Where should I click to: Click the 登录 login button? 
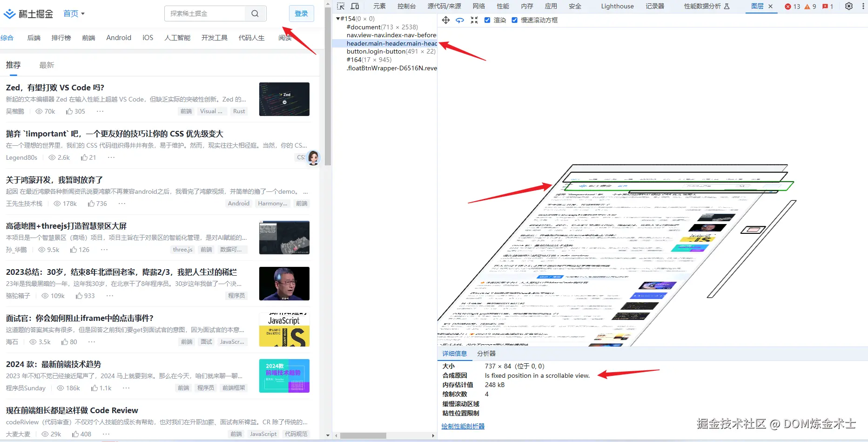pyautogui.click(x=301, y=14)
